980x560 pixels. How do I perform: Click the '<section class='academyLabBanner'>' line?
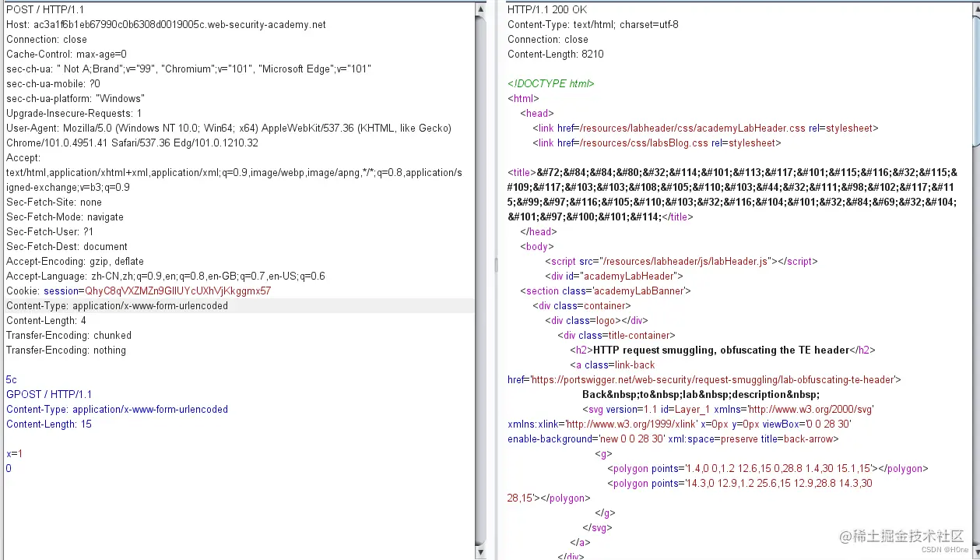606,291
